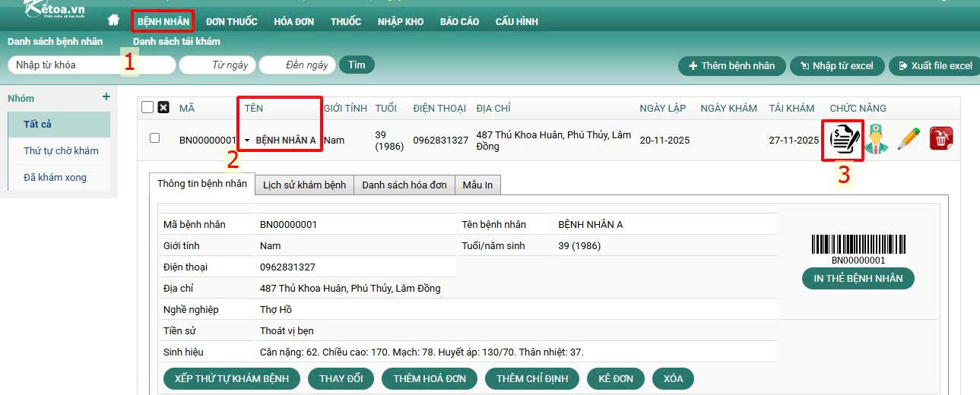Delete the patient using the red trash icon
Image resolution: width=980 pixels, height=395 pixels.
click(x=941, y=139)
